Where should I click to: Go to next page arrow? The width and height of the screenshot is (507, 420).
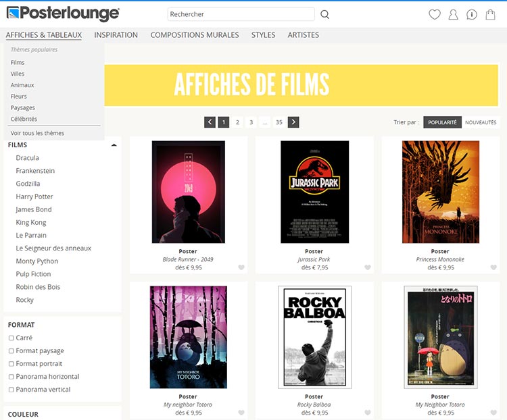pos(293,122)
